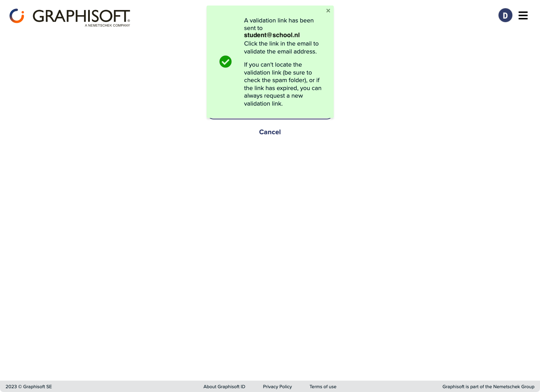This screenshot has height=392, width=540.
Task: Open the user avatar D menu
Action: pyautogui.click(x=505, y=15)
